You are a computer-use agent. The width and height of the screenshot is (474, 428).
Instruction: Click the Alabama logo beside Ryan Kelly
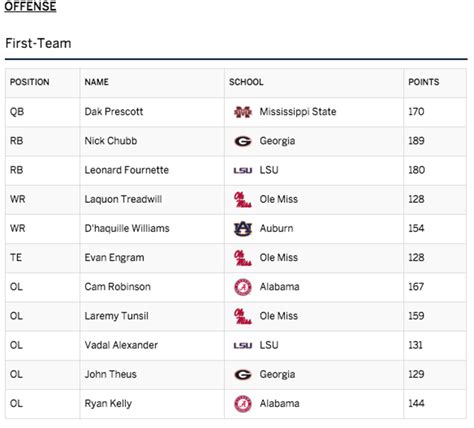243,404
